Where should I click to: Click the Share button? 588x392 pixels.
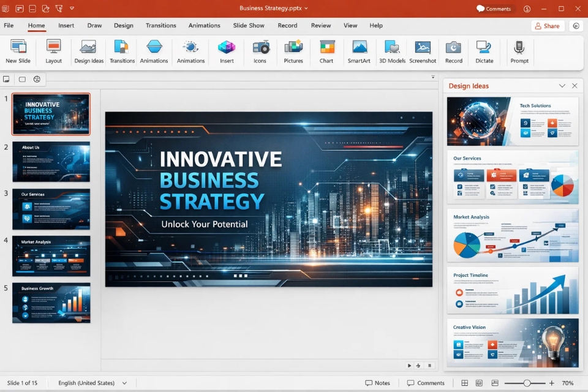click(x=547, y=25)
